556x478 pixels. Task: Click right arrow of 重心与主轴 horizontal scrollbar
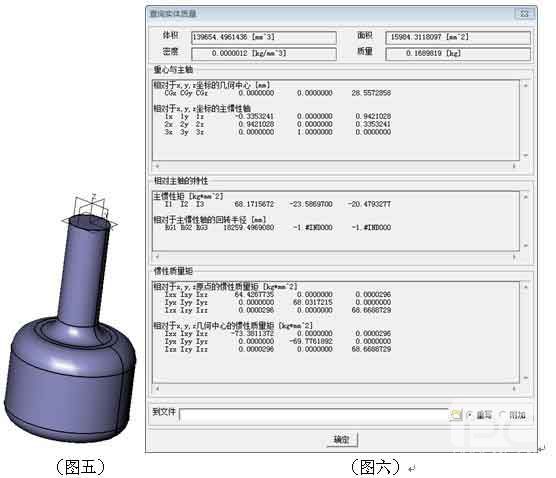coord(515,166)
